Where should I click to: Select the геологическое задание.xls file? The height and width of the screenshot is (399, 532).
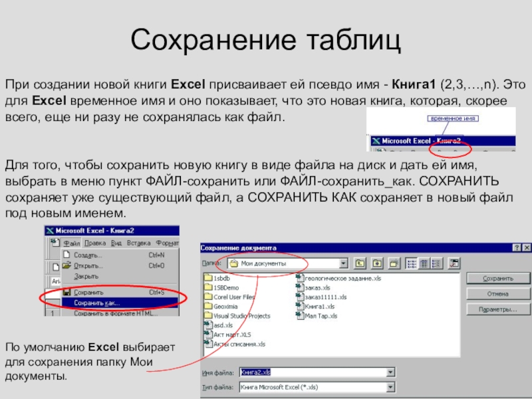338,278
